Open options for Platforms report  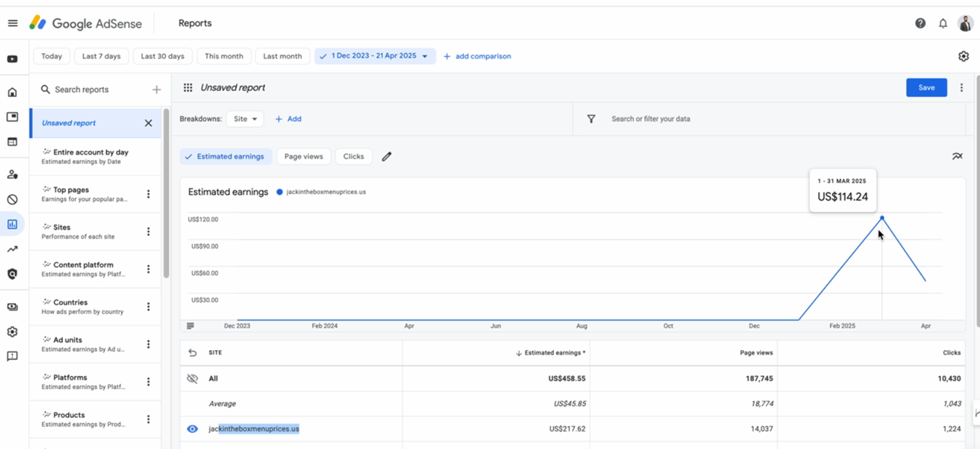[148, 382]
